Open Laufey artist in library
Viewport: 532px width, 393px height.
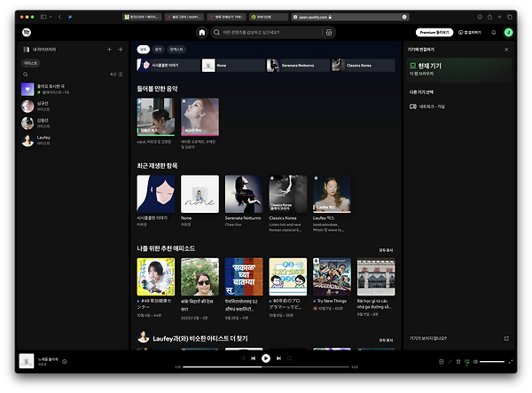pos(72,140)
